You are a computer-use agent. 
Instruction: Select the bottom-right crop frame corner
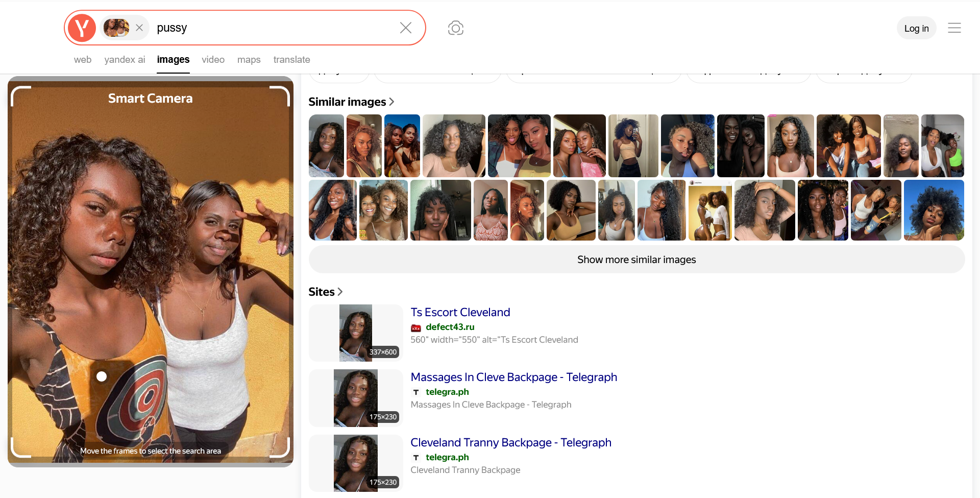pyautogui.click(x=280, y=447)
